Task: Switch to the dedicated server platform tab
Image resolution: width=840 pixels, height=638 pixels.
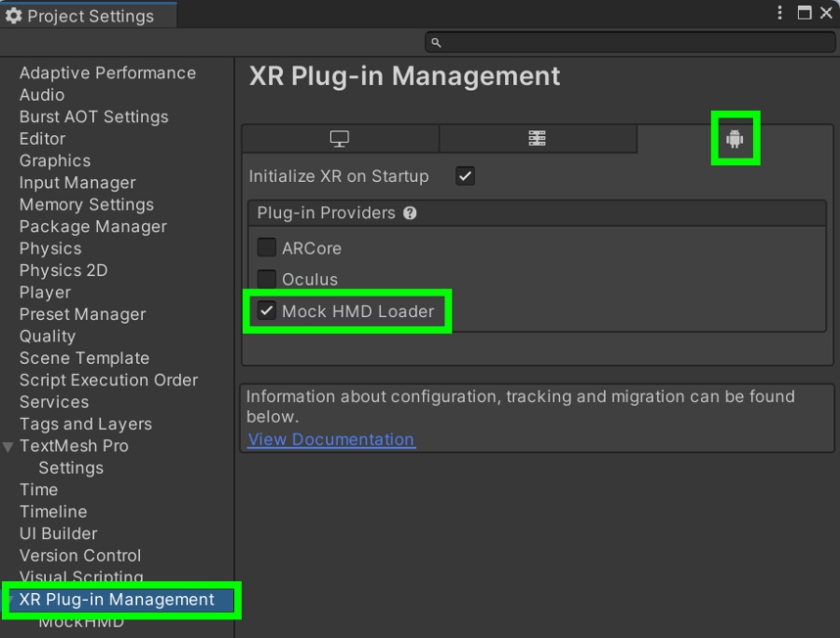Action: (537, 139)
